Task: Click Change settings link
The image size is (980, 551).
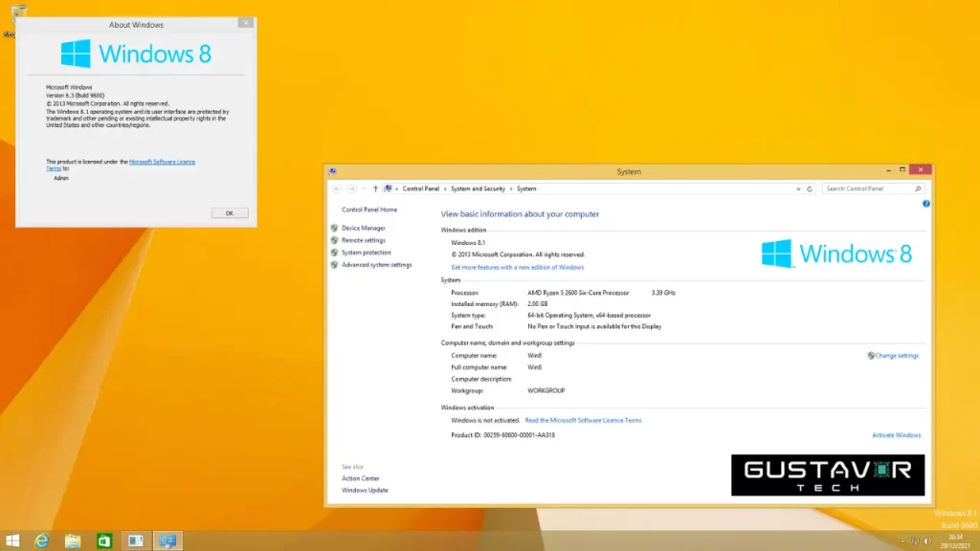Action: click(x=897, y=356)
